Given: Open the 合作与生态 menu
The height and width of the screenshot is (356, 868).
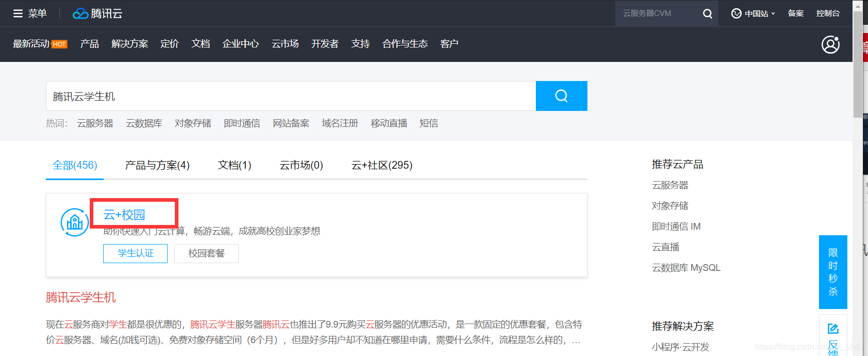Looking at the screenshot, I should tap(405, 44).
